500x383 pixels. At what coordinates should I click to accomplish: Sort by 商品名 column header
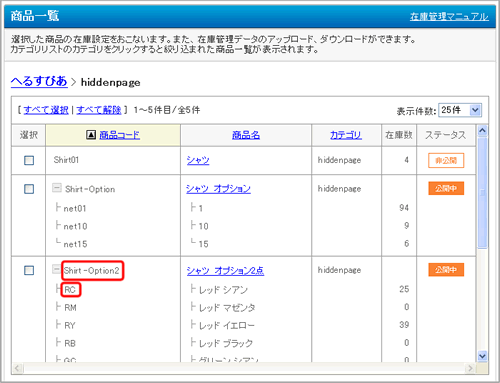246,135
